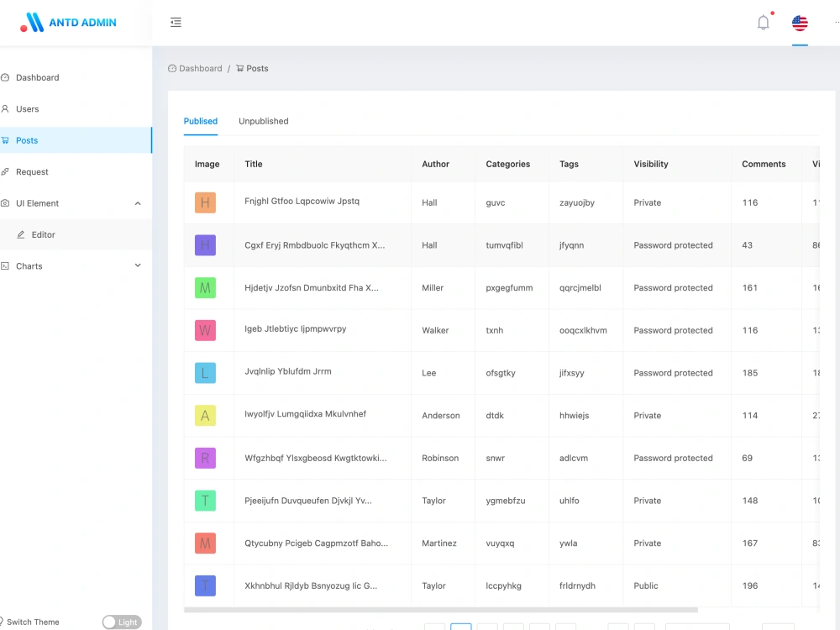Click category cell 'pxgegfumm'
Viewport: 840px width, 630px height.
[510, 287]
